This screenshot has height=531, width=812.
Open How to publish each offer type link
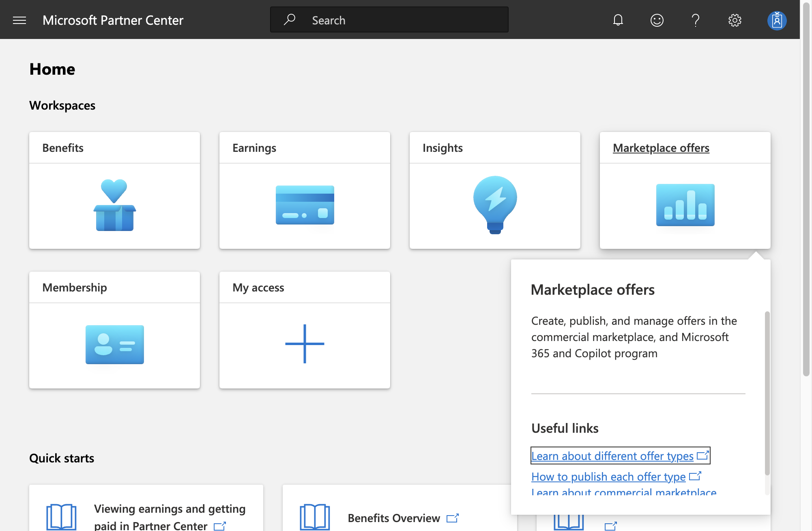[616, 477]
